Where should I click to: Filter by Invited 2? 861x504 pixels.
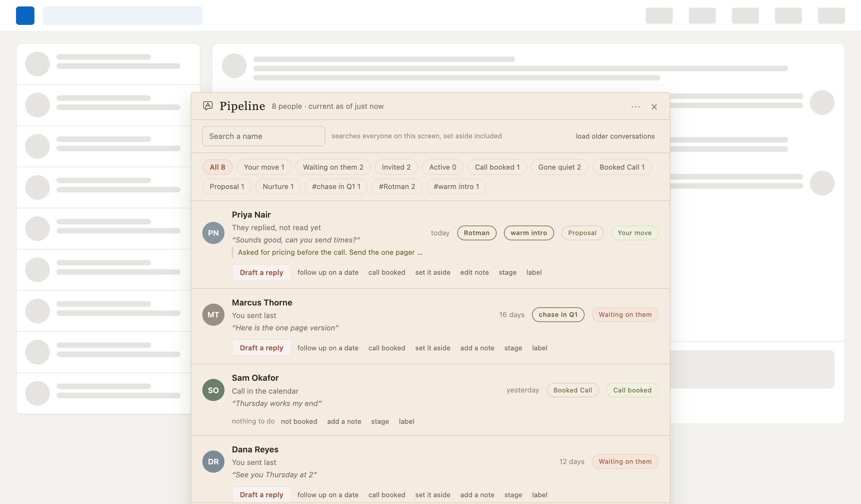coord(396,167)
